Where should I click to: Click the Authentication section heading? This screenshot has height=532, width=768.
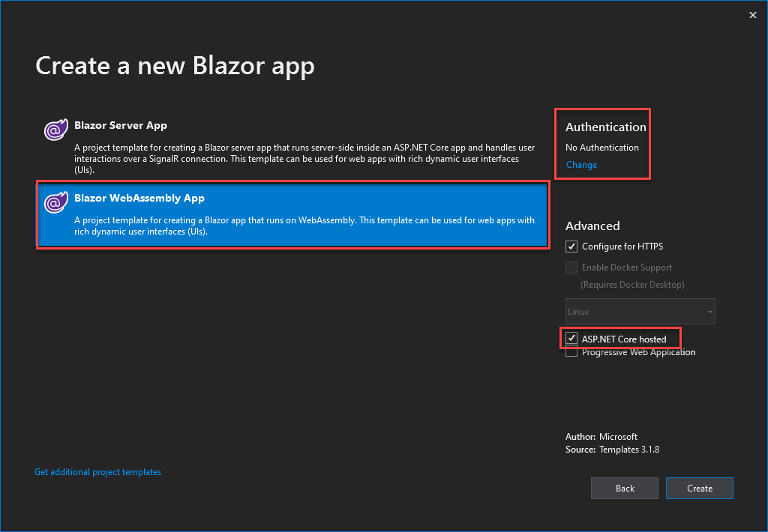(605, 127)
